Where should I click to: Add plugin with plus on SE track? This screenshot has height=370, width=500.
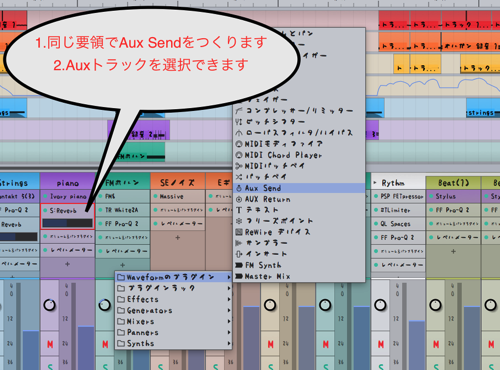pos(178,238)
